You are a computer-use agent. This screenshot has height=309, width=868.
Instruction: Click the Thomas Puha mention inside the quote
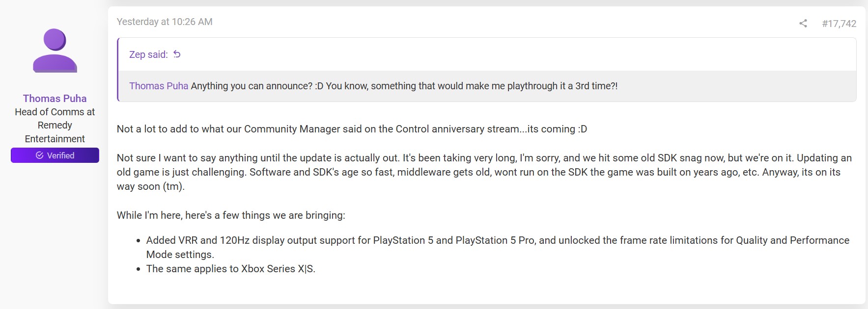coord(159,86)
